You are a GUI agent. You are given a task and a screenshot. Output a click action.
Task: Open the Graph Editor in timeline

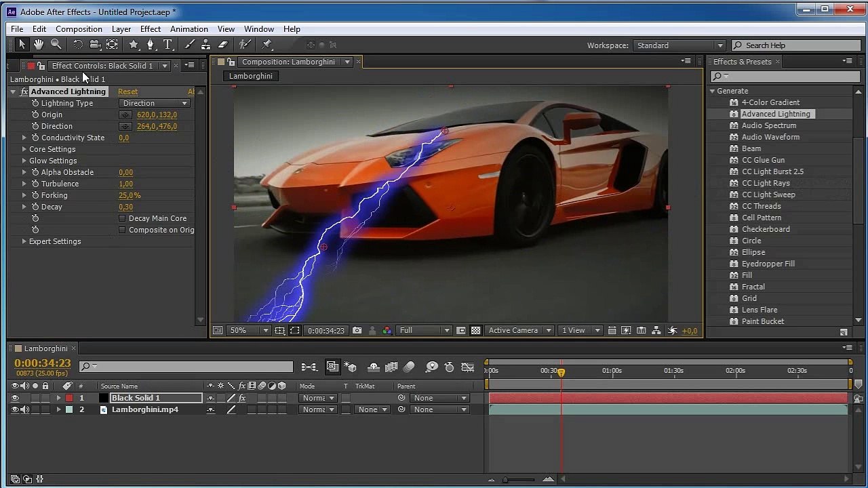pos(467,367)
